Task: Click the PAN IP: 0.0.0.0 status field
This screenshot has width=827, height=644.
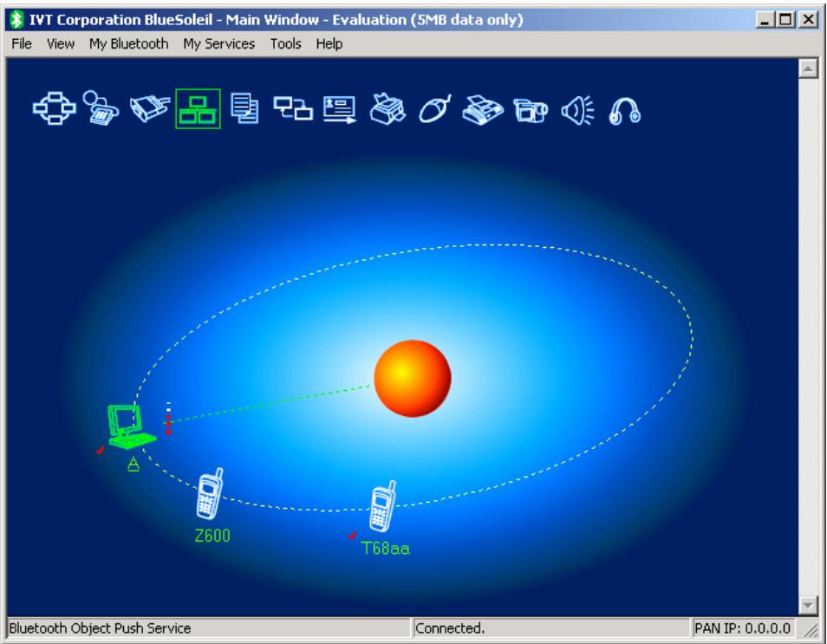Action: coord(743,628)
